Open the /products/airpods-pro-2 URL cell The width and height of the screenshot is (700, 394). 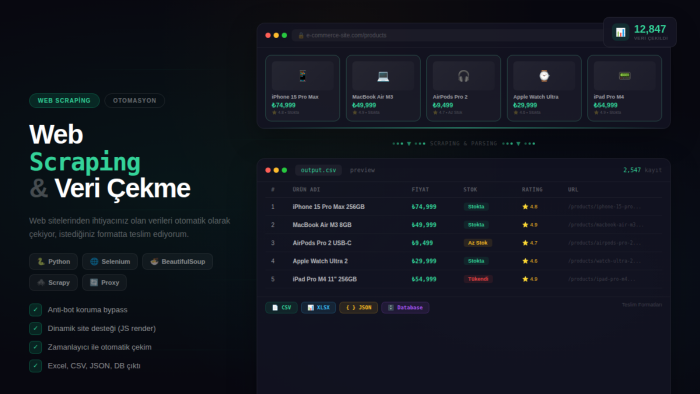click(604, 243)
